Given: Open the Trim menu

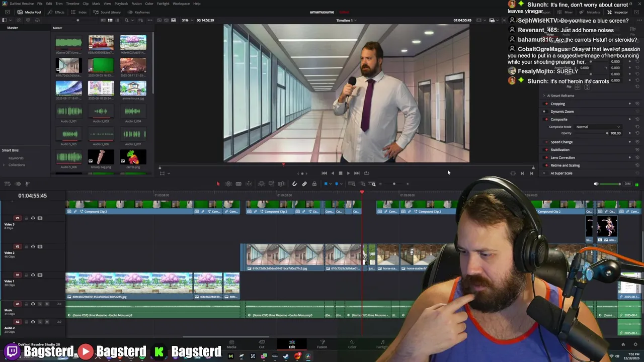Looking at the screenshot, I should click(59, 4).
